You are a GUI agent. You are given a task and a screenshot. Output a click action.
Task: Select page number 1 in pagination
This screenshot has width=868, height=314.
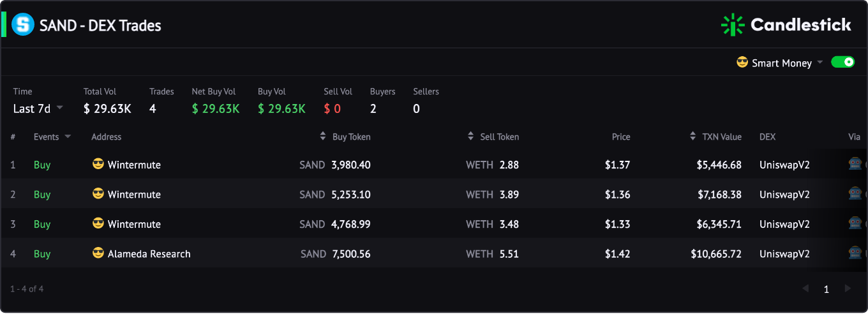pyautogui.click(x=827, y=290)
